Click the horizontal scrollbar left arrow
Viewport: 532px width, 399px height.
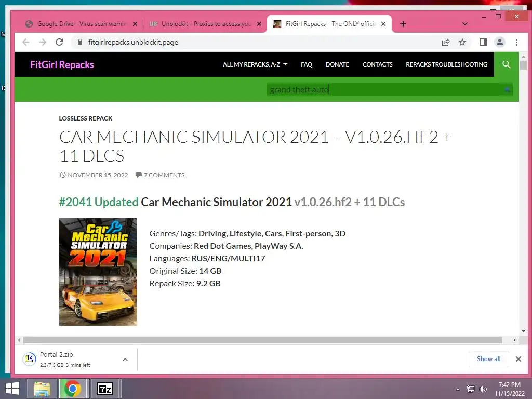coord(19,340)
